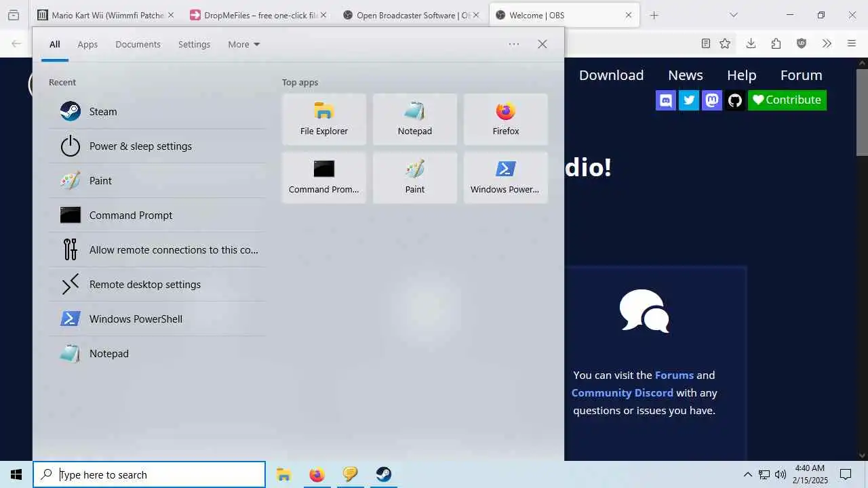Open File Explorer from the taskbar
868x488 pixels.
tap(283, 474)
